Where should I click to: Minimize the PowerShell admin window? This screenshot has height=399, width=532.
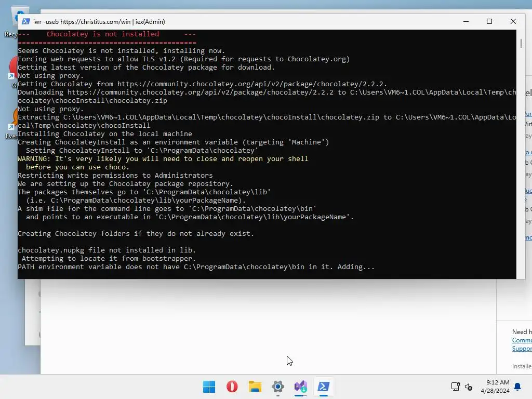466,21
